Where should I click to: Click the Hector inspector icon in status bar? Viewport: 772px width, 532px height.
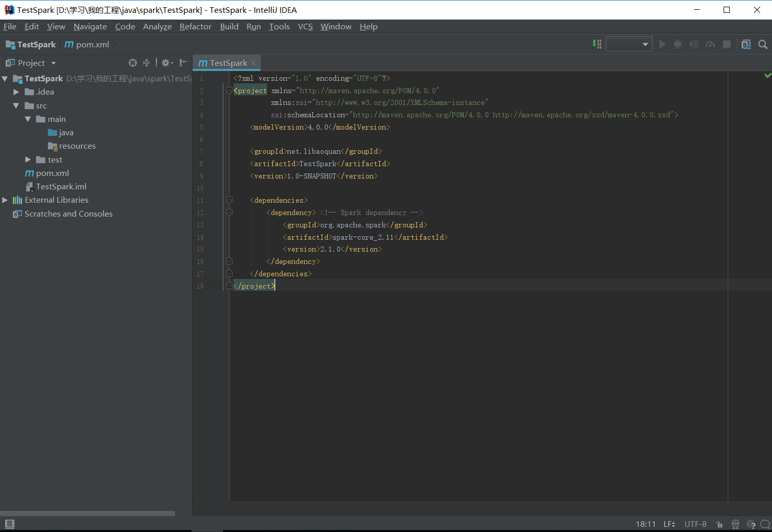735,524
